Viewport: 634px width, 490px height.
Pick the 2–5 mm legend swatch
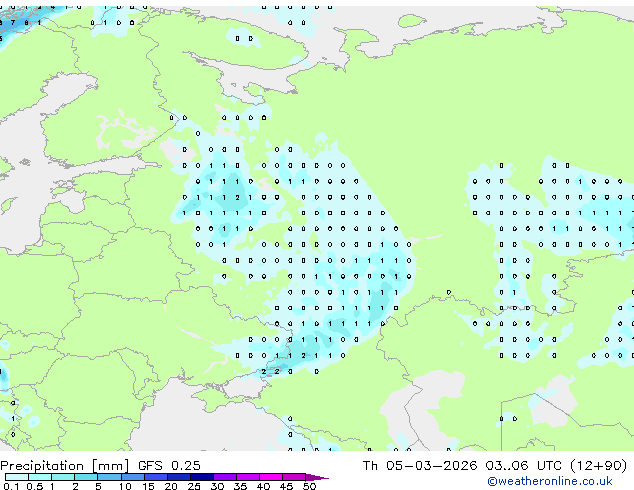pos(86,477)
